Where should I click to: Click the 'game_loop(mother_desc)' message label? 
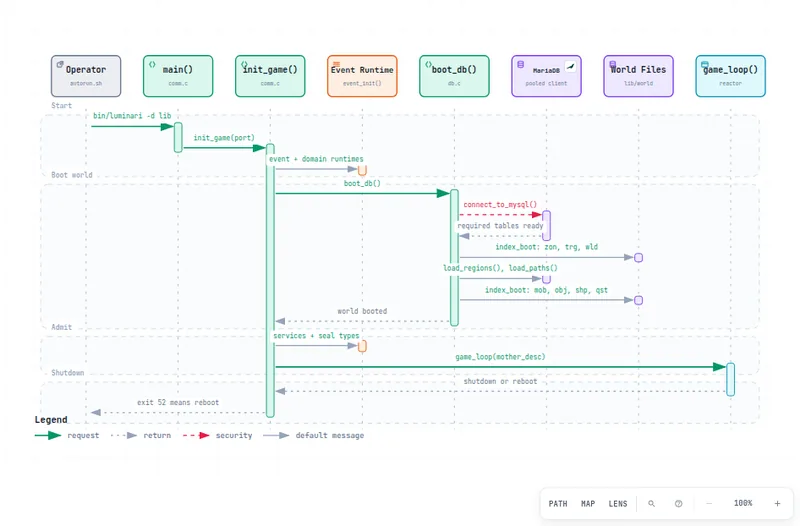[x=500, y=357]
